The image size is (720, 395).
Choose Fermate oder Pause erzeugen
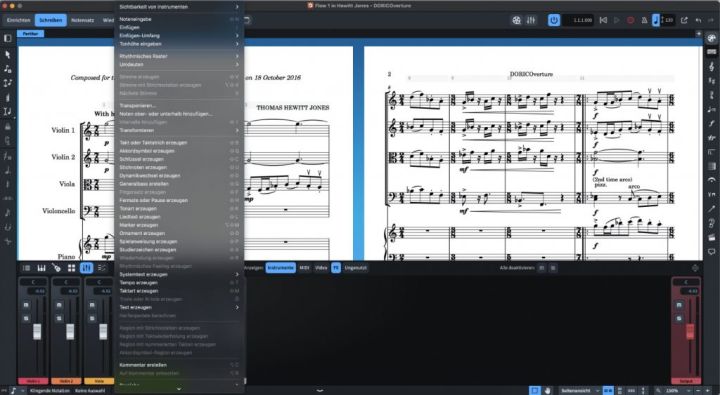click(179, 201)
